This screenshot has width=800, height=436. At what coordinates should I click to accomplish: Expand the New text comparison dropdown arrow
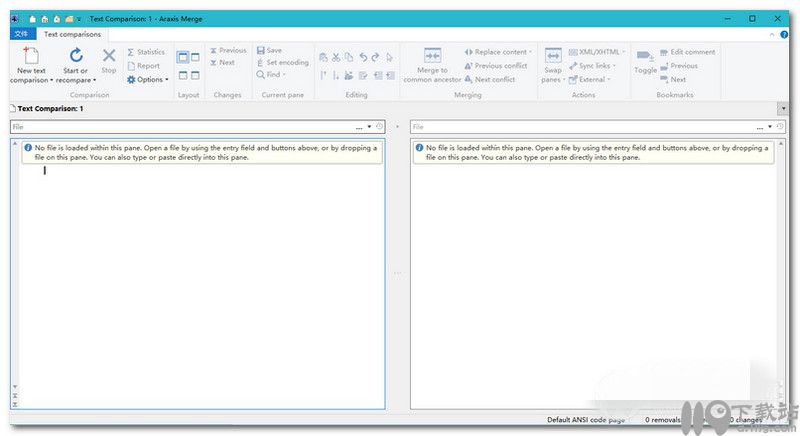(52, 80)
